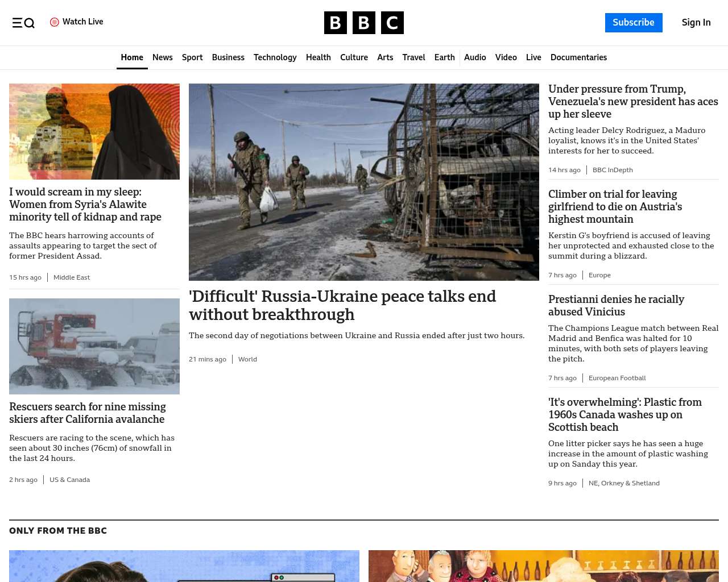Read the Climber on trial headline
This screenshot has height=582, width=728.
point(615,207)
